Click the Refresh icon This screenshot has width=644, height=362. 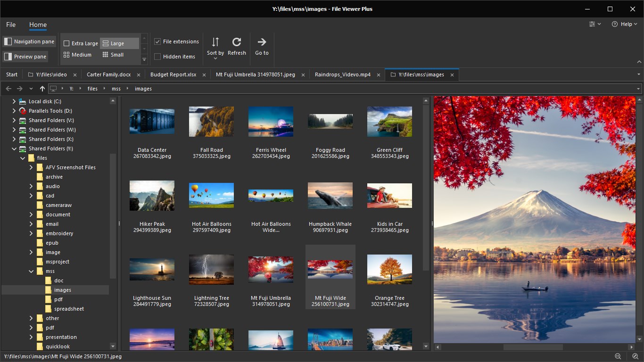pos(237,42)
